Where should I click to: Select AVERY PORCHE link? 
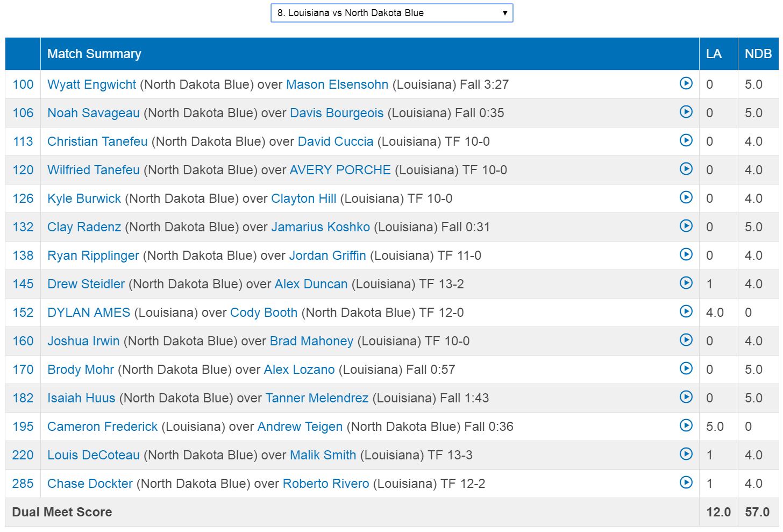pos(340,170)
